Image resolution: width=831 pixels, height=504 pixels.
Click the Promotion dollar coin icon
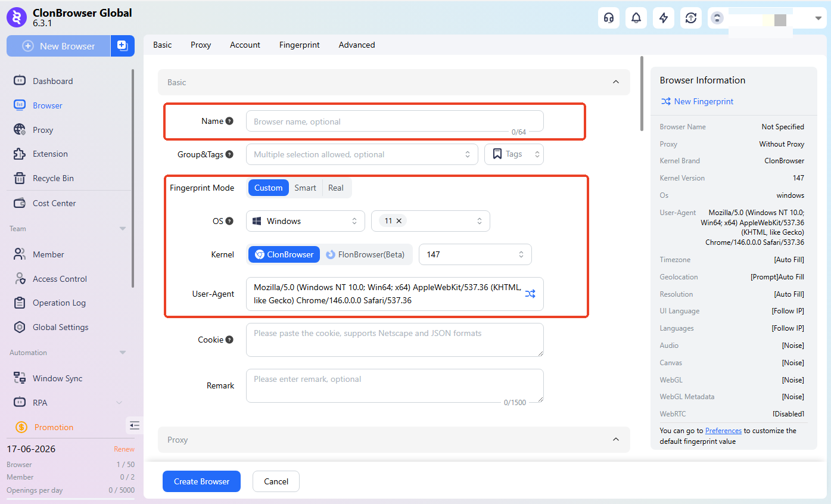(21, 427)
